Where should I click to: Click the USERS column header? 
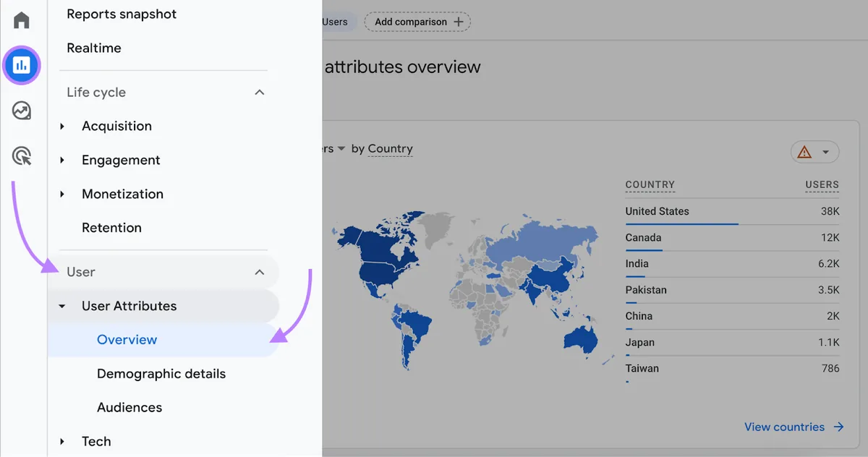822,184
